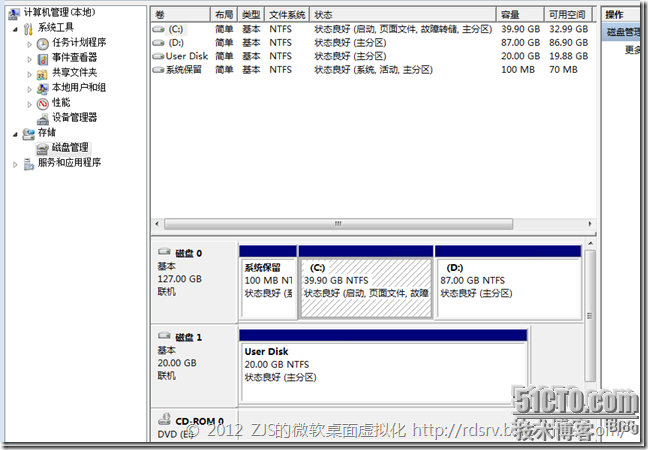Sort by the 容量 column header
This screenshot has width=648, height=450.
pyautogui.click(x=520, y=15)
